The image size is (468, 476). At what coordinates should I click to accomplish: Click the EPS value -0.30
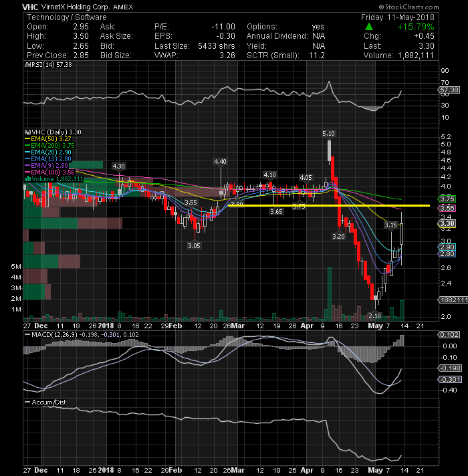pos(225,36)
